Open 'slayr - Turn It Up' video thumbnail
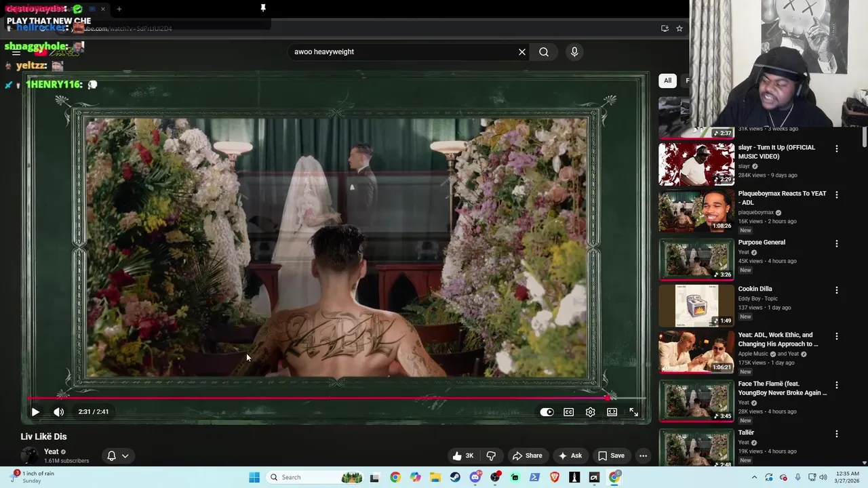Screen dimensions: 868x488 pyautogui.click(x=696, y=163)
